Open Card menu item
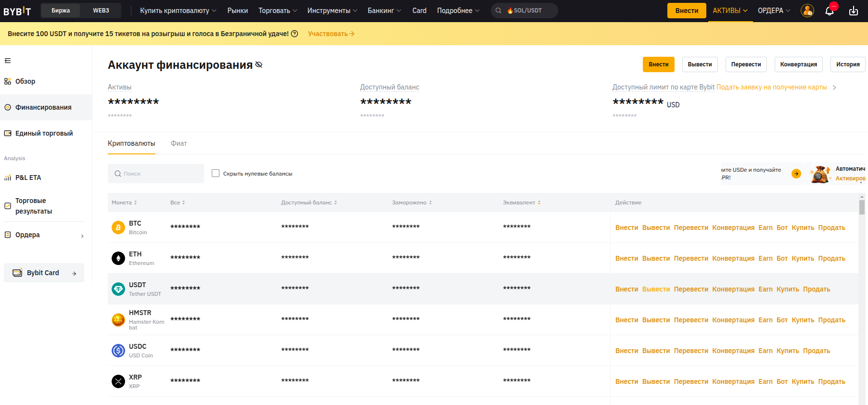This screenshot has height=405, width=868. pyautogui.click(x=419, y=11)
